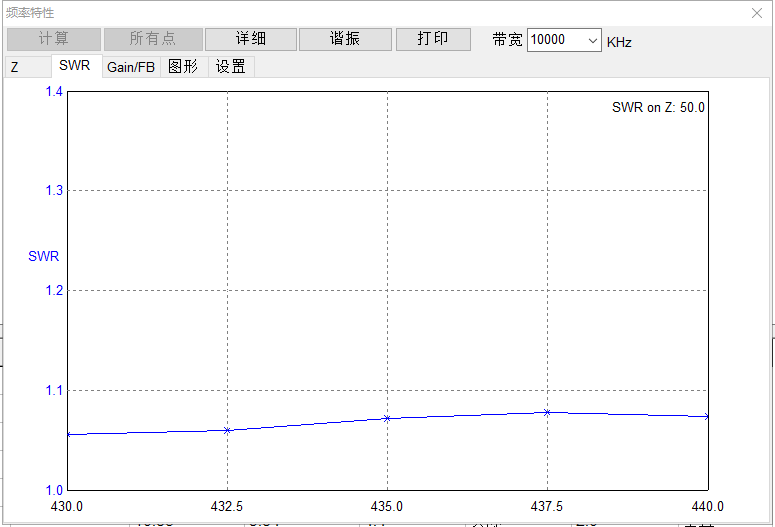Open the Gain/FB tab
The image size is (775, 527).
[131, 67]
